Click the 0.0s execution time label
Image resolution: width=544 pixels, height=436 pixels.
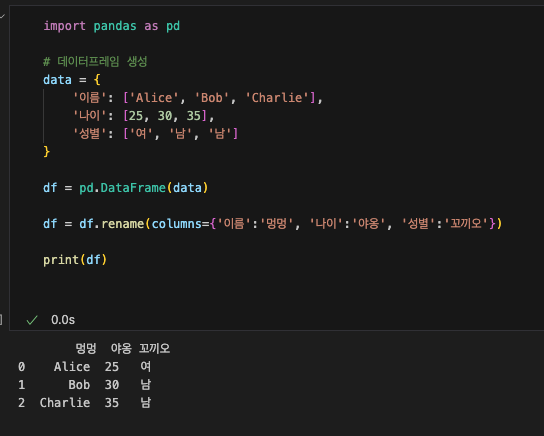coord(63,320)
